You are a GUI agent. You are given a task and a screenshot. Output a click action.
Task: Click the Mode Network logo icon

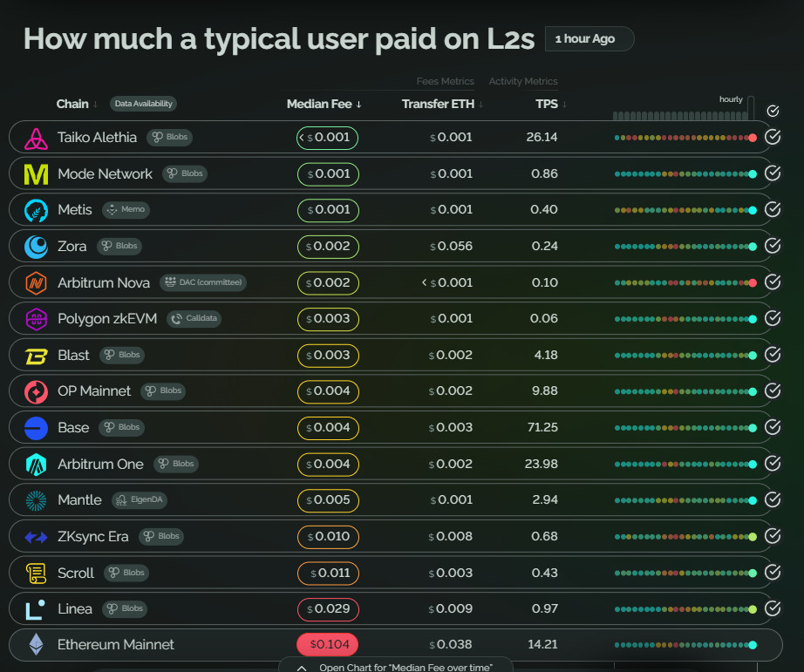[36, 174]
